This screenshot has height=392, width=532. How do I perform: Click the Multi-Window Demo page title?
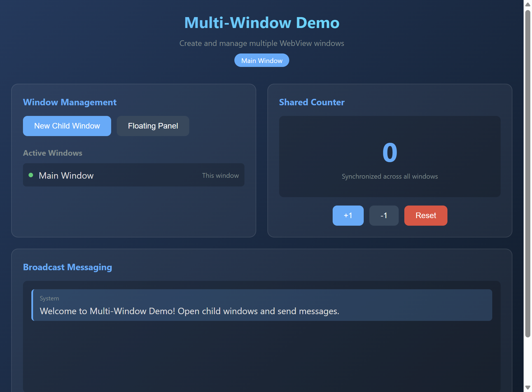click(x=262, y=23)
